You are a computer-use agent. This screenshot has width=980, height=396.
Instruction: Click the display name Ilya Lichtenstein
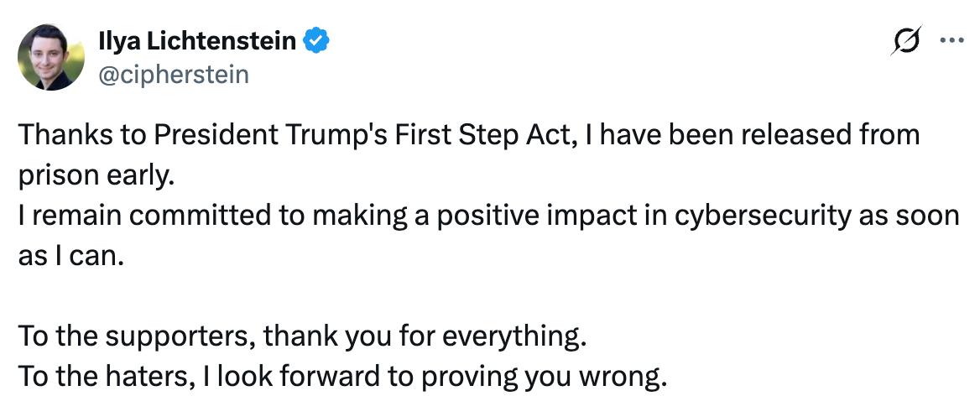point(197,40)
